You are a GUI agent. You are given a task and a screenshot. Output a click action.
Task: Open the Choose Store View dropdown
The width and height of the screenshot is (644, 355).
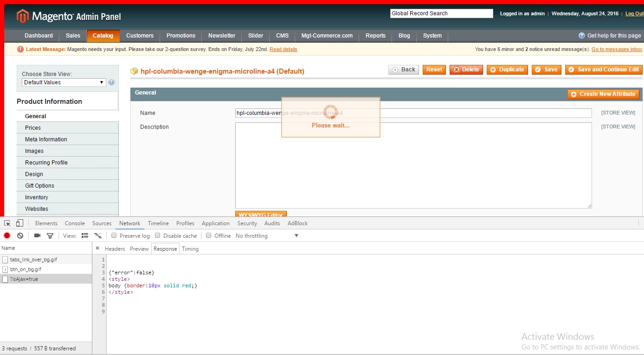pos(64,82)
